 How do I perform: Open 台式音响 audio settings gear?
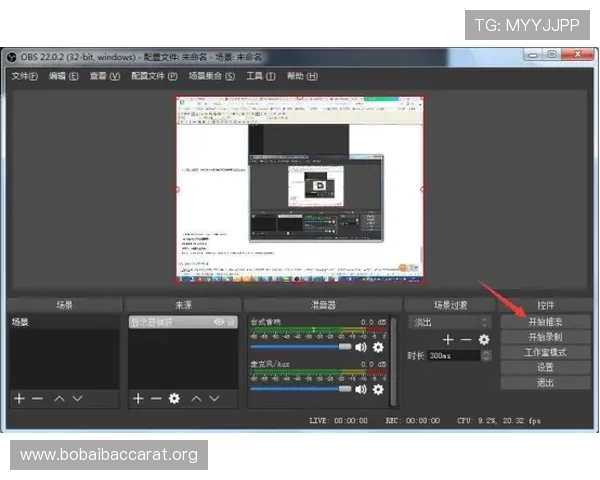point(378,347)
